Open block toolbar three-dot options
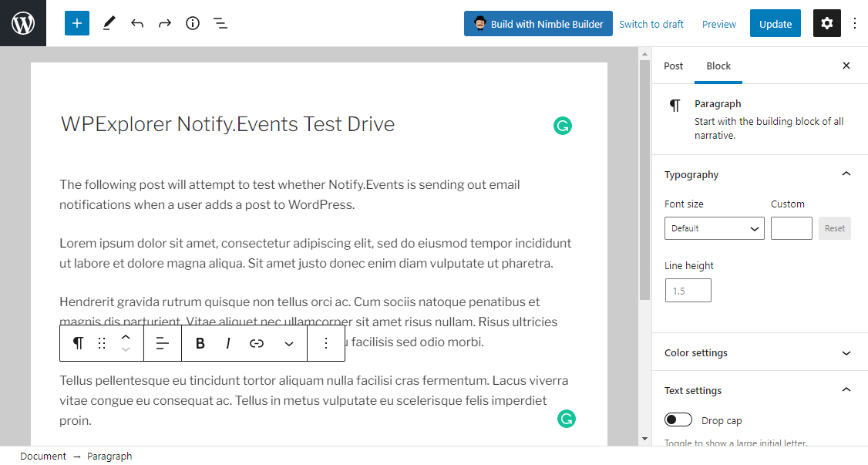Viewport: 868px width, 465px height. (326, 343)
